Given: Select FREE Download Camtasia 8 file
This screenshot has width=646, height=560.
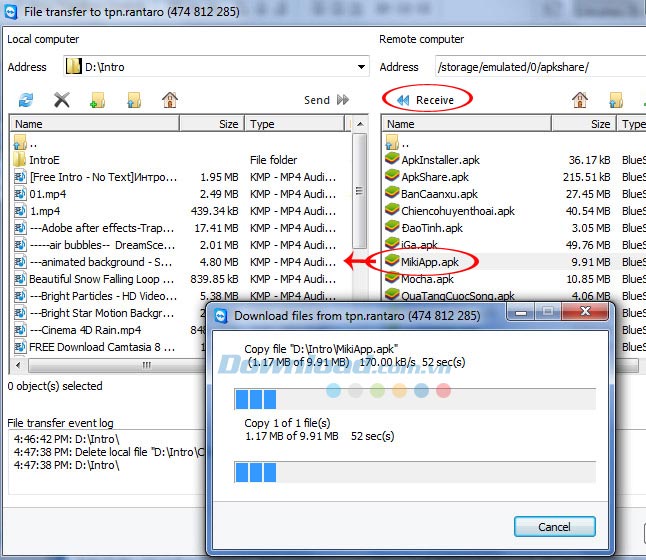Looking at the screenshot, I should [x=95, y=347].
